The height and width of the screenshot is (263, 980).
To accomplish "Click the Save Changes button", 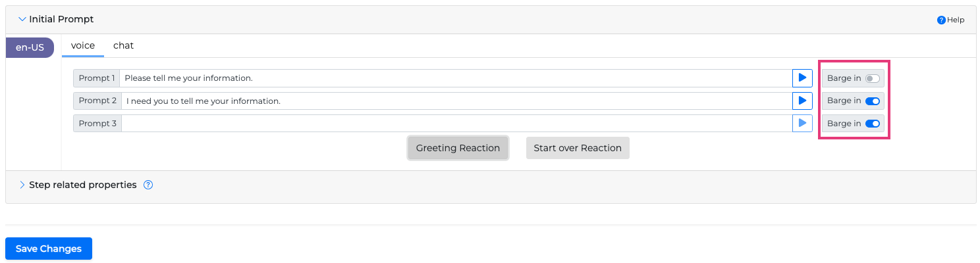I will click(x=49, y=249).
